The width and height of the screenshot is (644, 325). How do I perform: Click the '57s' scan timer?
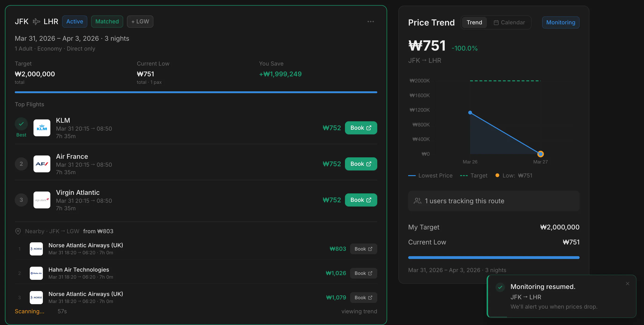pyautogui.click(x=62, y=311)
